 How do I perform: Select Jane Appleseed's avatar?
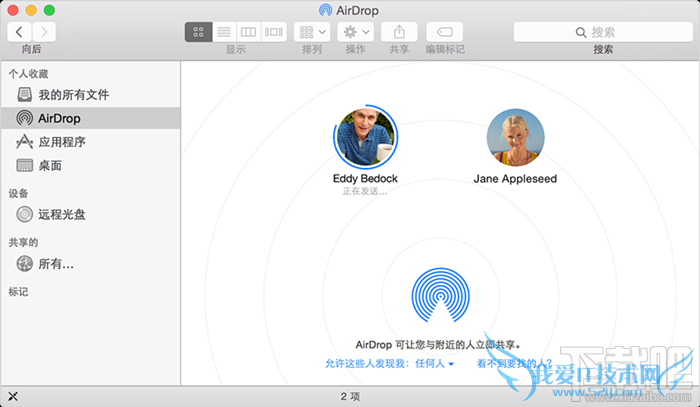(x=515, y=137)
